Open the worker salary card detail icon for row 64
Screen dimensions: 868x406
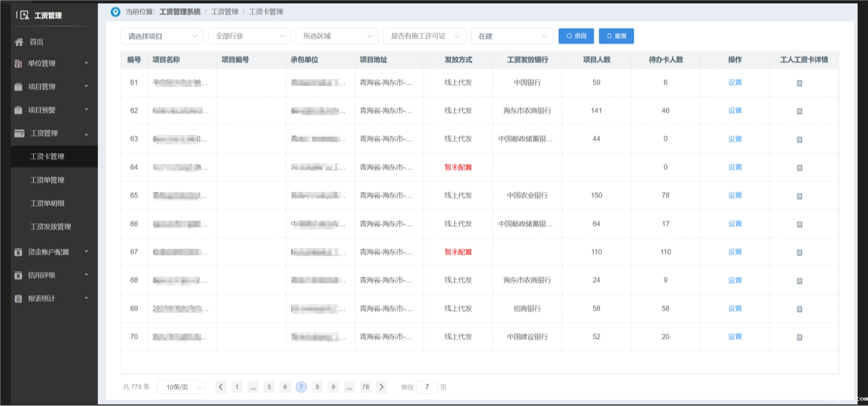tap(799, 168)
